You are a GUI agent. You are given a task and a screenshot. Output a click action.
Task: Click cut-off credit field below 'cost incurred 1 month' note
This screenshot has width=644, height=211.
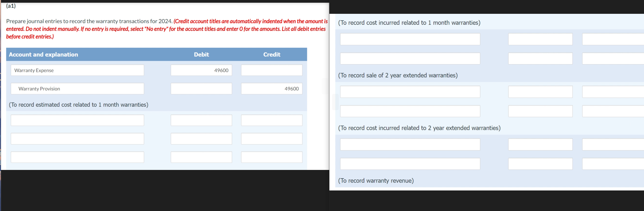pos(613,39)
